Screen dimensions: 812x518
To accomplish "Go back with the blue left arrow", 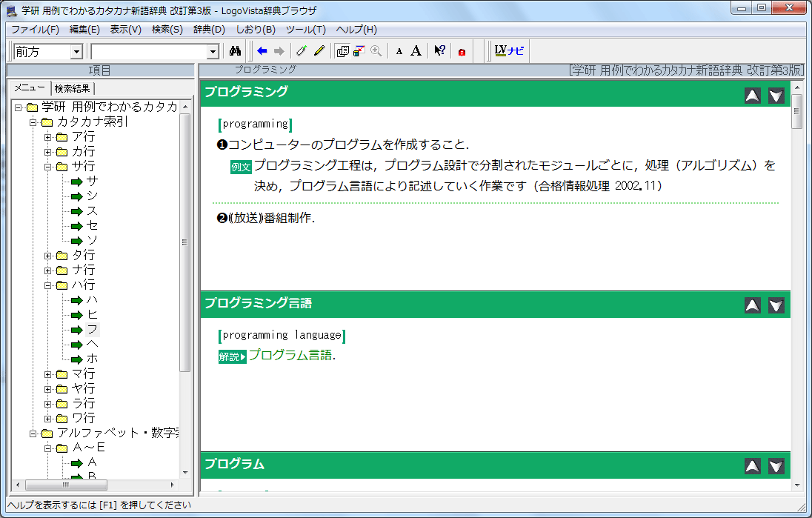I will tap(262, 51).
